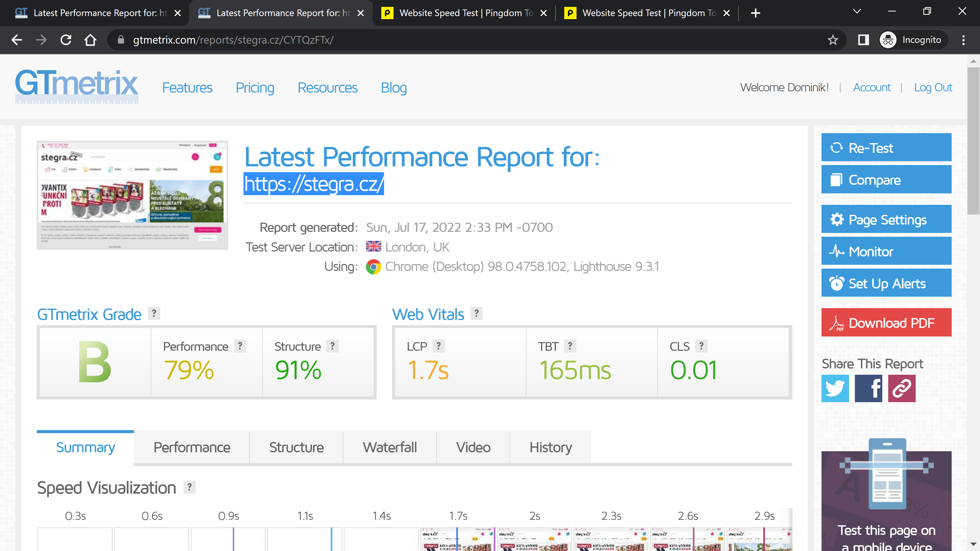Open the Structure report tab
Viewport: 980px width, 551px height.
(x=296, y=447)
